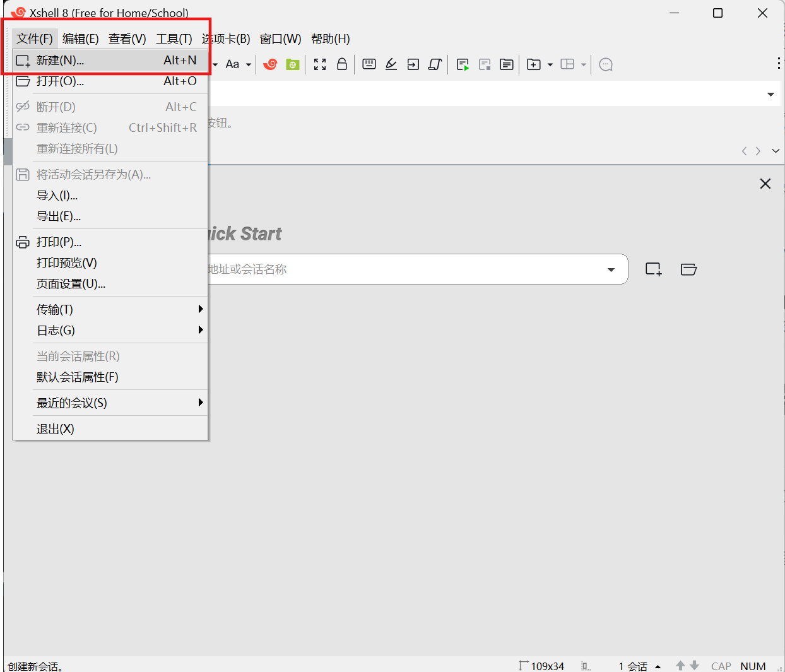Click the 109x34 terminal size status

[541, 666]
